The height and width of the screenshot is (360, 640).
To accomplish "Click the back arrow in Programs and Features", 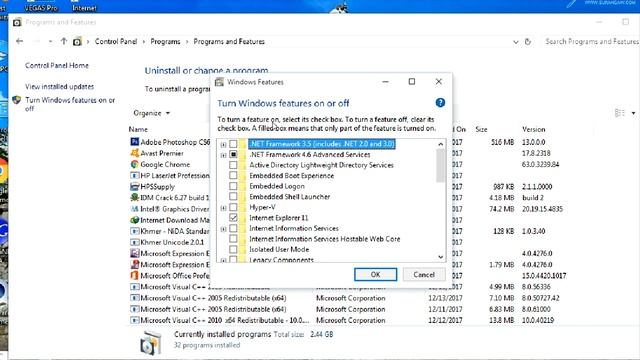I will [19, 41].
